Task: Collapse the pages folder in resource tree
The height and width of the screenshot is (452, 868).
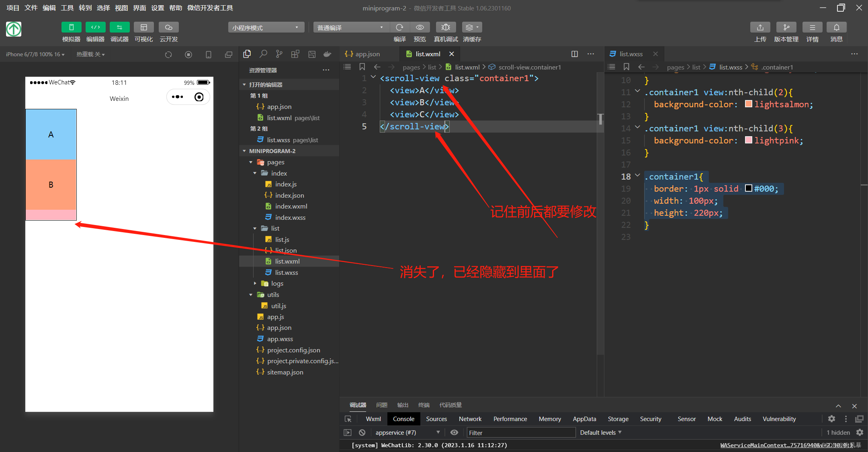Action: click(251, 162)
